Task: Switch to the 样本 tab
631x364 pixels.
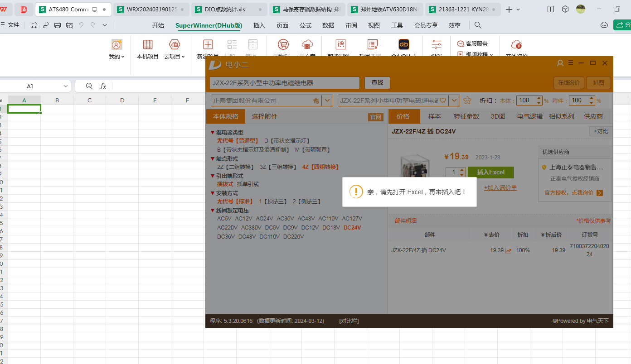Action: point(435,116)
